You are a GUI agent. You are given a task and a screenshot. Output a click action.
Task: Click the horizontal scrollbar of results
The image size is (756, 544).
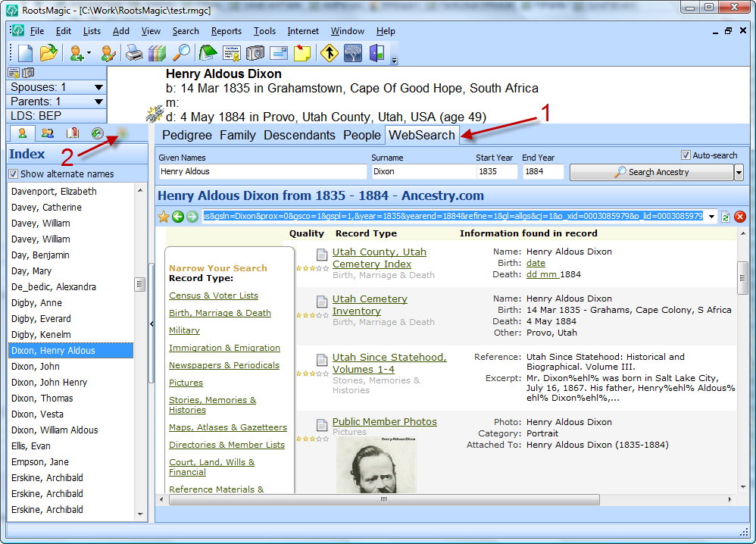pyautogui.click(x=384, y=499)
